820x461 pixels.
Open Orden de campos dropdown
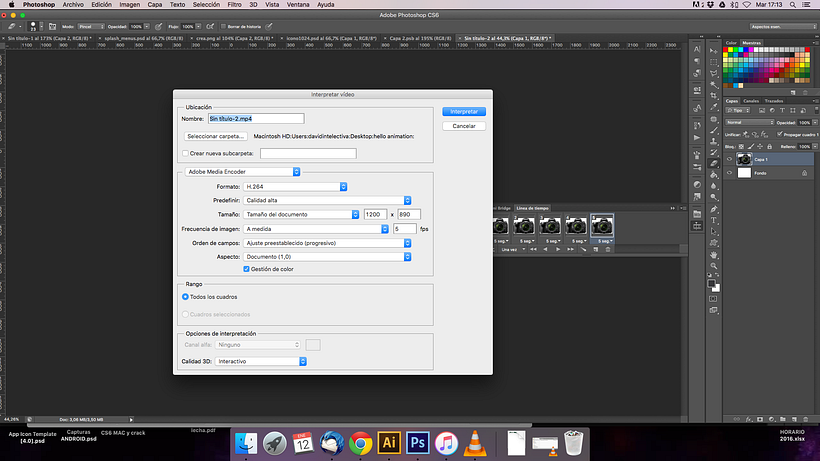[x=327, y=243]
